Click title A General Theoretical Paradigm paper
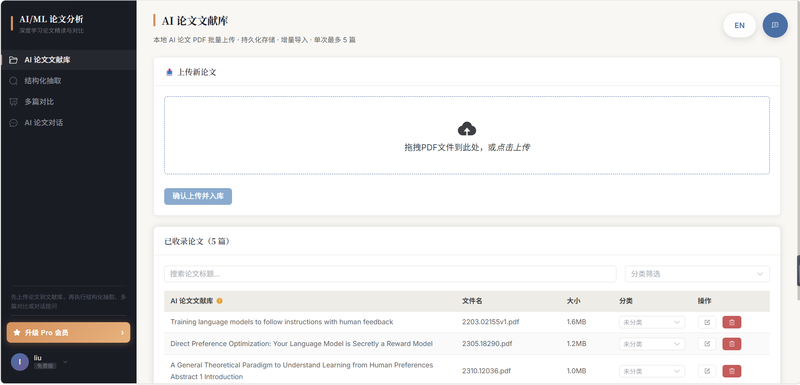Screen dimensions: 800x385 tap(302, 371)
